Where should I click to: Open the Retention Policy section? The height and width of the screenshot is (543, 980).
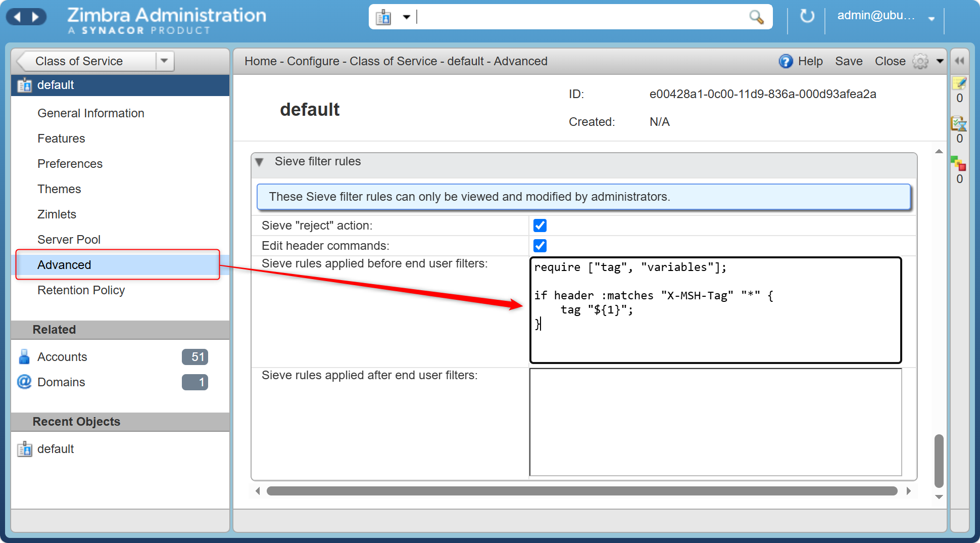click(81, 290)
